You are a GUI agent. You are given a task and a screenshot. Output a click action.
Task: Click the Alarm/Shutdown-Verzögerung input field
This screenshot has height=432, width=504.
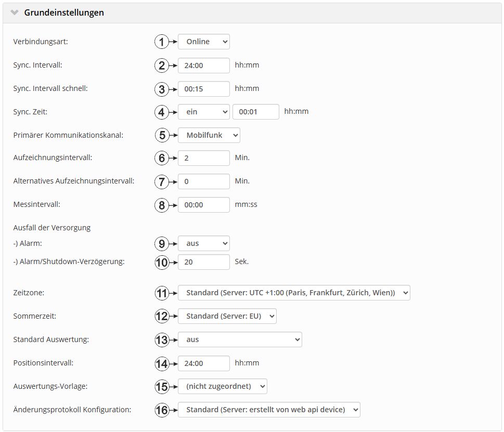[x=203, y=262]
